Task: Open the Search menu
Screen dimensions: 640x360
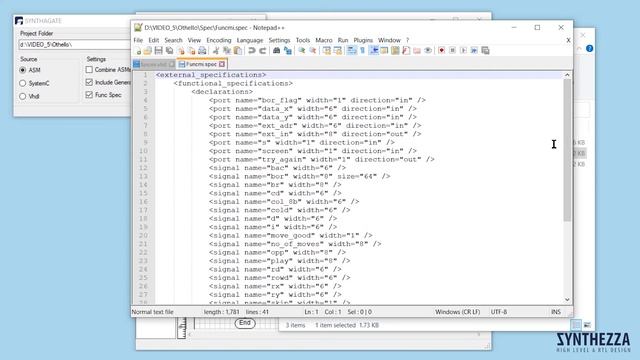Action: (173, 40)
